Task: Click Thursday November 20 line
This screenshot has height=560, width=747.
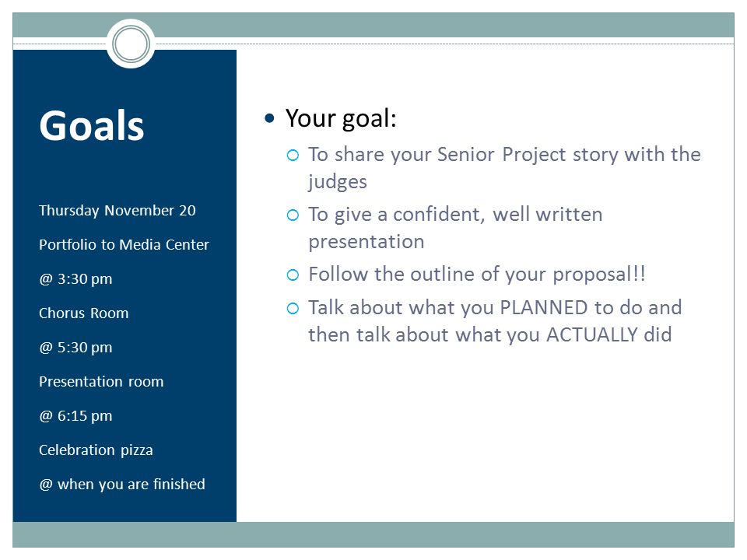Action: pos(117,211)
